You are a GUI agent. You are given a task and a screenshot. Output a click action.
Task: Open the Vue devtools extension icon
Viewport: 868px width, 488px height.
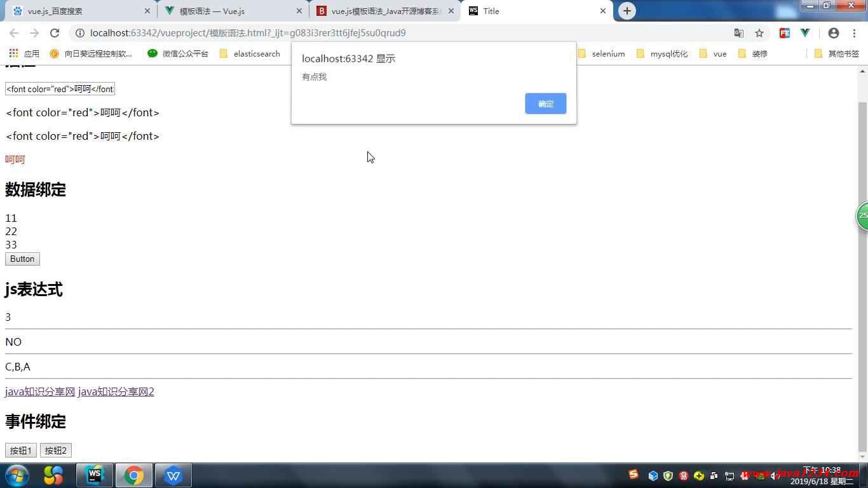[805, 33]
